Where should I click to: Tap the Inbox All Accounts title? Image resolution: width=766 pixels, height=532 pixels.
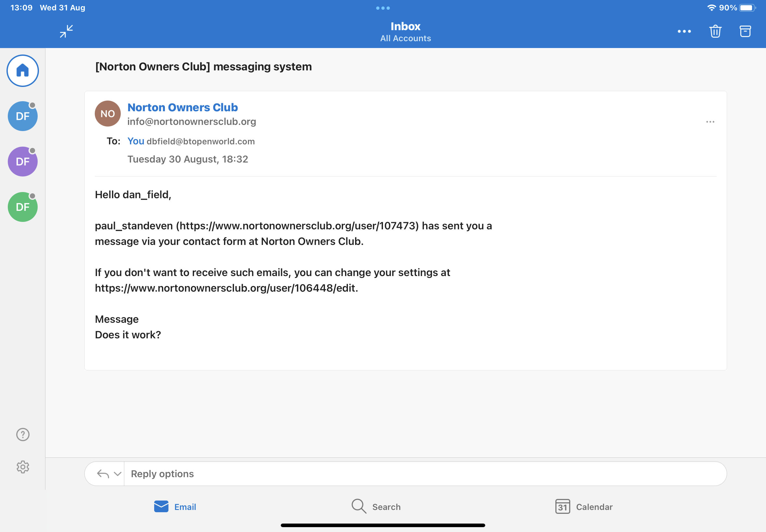click(405, 32)
